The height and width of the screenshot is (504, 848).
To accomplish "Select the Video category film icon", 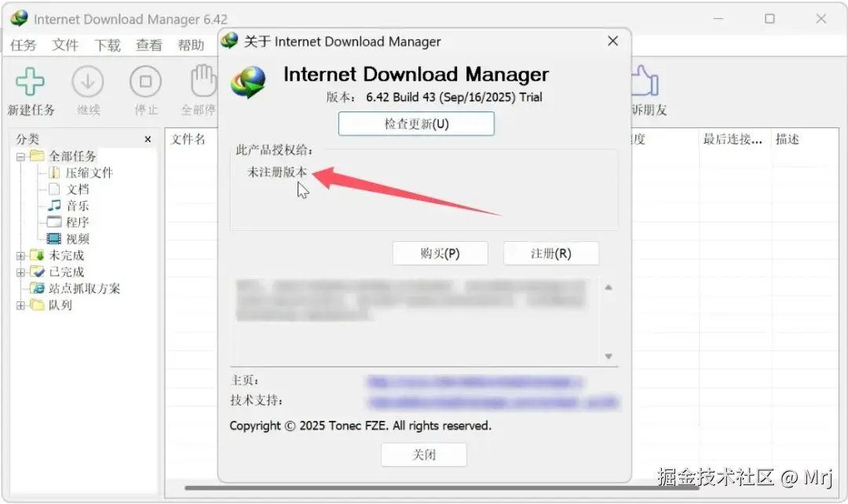I will point(54,239).
